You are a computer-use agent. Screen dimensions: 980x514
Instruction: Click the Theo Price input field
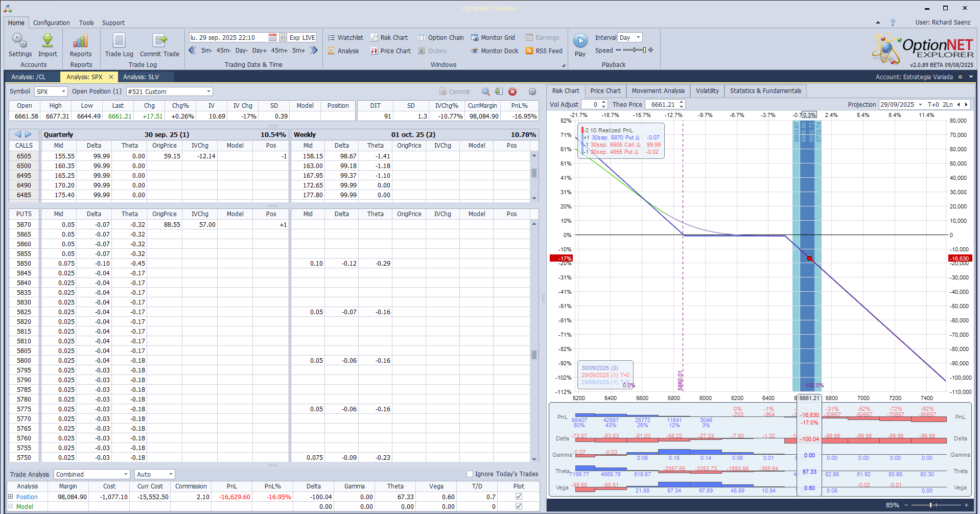pos(661,105)
